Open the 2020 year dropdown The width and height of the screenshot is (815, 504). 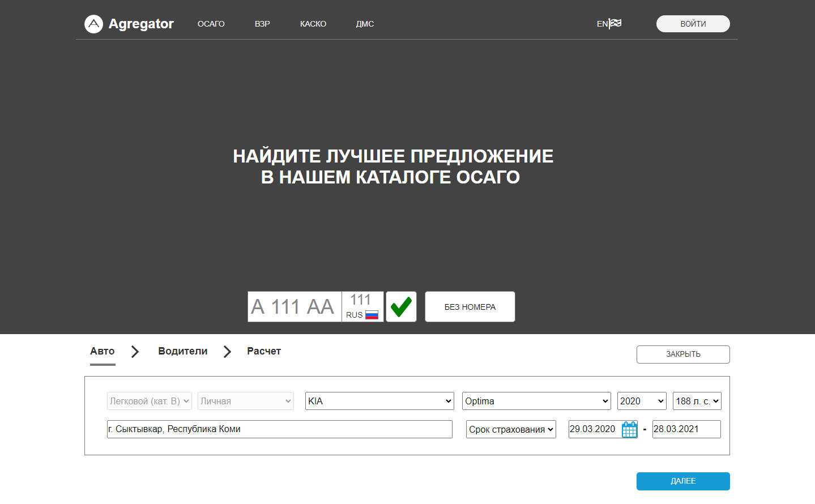tap(641, 401)
